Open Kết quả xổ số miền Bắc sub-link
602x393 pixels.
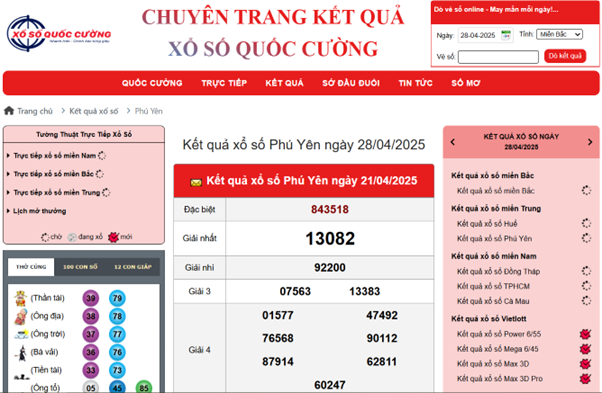coord(496,191)
